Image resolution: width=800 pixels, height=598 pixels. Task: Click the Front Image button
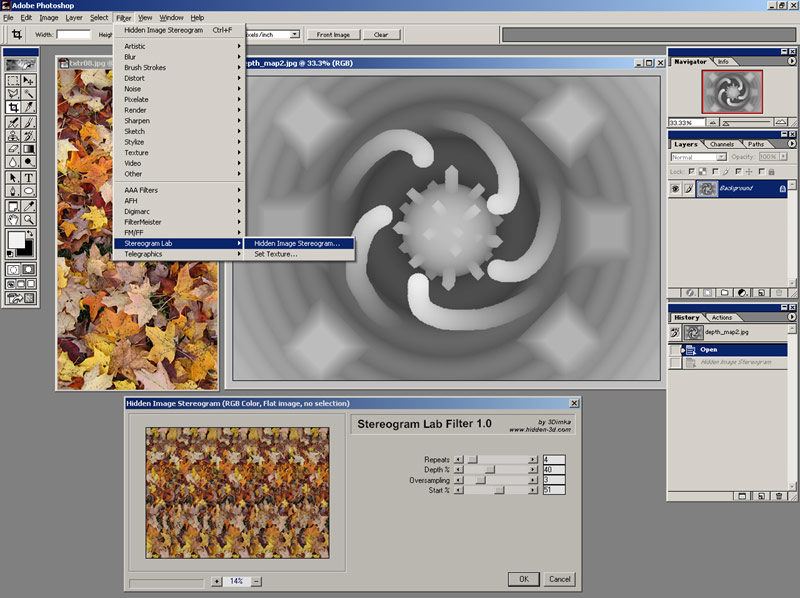[x=333, y=35]
